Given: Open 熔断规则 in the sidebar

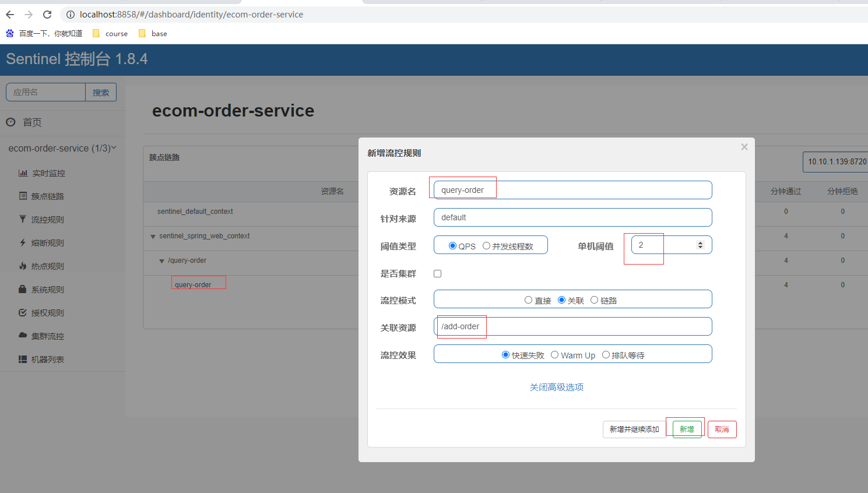Looking at the screenshot, I should (x=48, y=243).
